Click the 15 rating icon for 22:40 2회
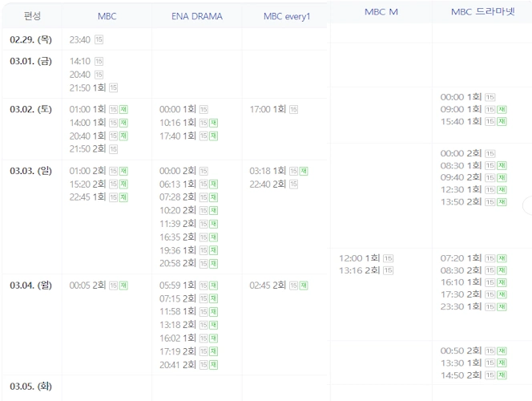 pyautogui.click(x=293, y=184)
